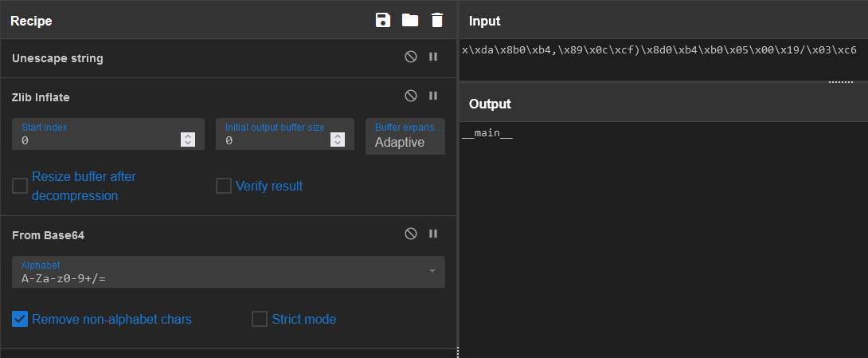
Task: Disable the From Base64 operation
Action: tap(411, 234)
